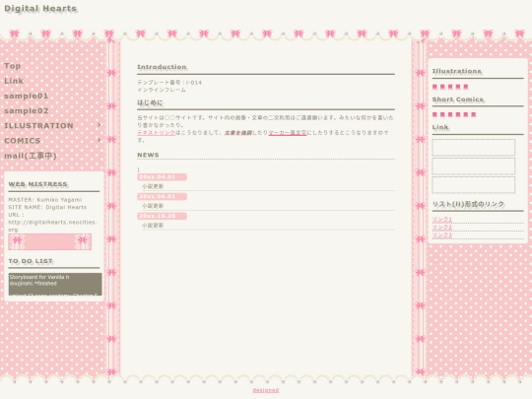Open リンク1 in the sidebar list

(x=442, y=219)
